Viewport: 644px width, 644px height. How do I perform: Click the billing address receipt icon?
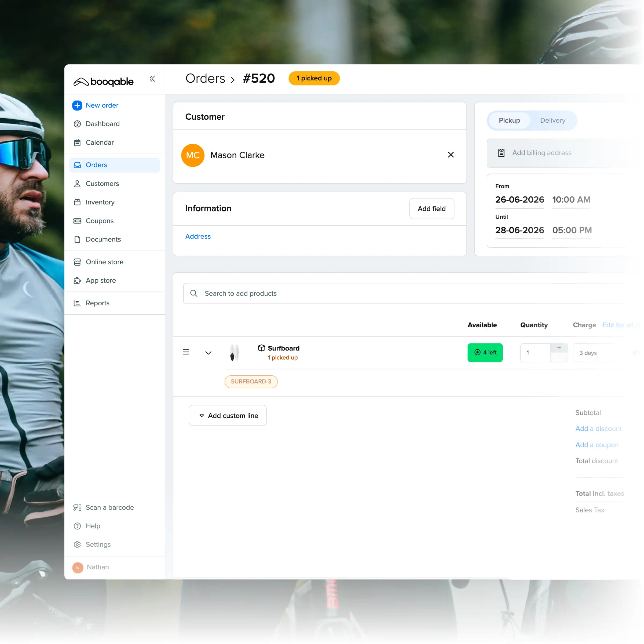(501, 153)
